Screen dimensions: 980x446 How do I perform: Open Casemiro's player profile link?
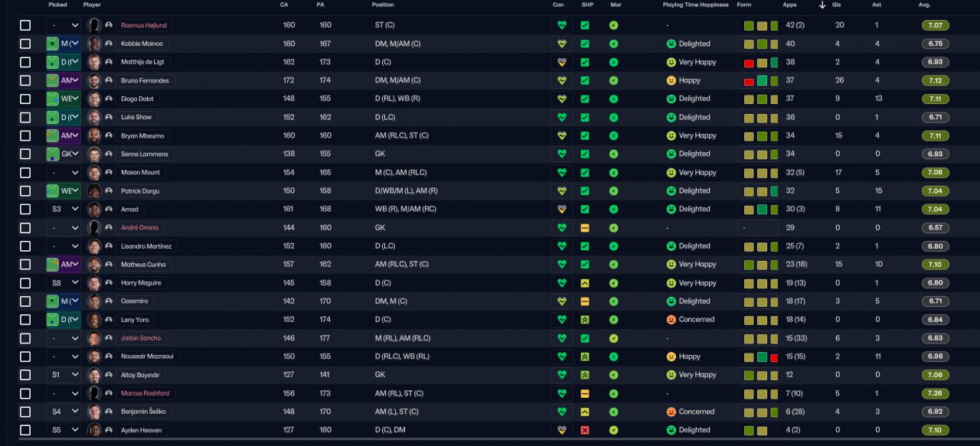pyautogui.click(x=134, y=301)
